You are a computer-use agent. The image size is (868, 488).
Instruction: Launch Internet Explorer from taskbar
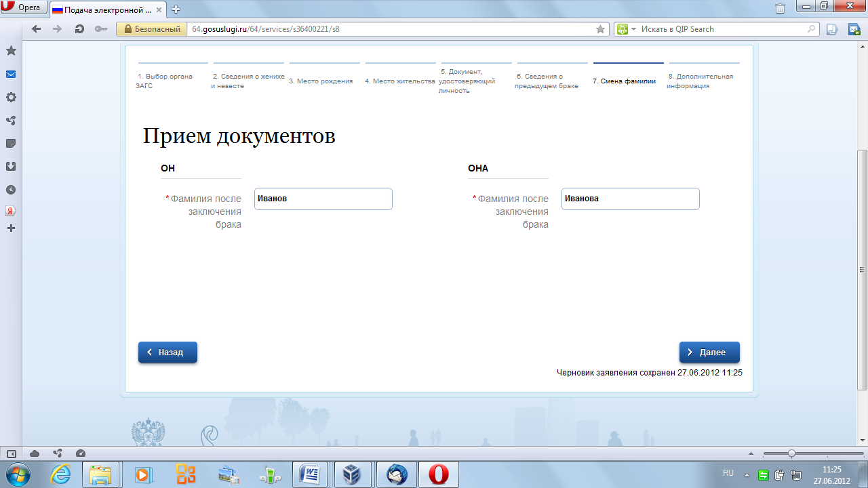[61, 474]
